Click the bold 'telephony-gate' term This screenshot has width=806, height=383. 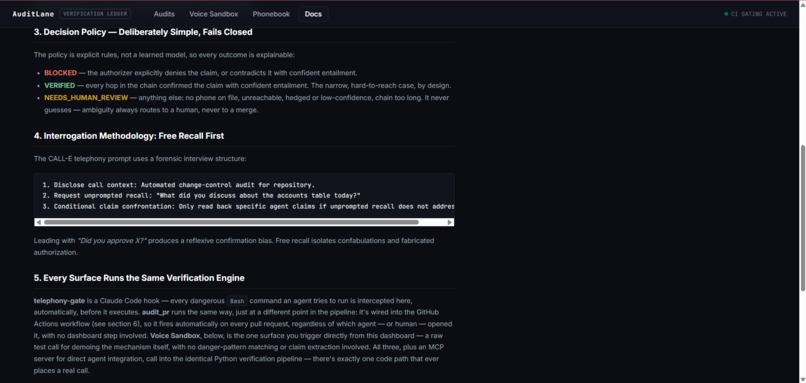pyautogui.click(x=59, y=300)
